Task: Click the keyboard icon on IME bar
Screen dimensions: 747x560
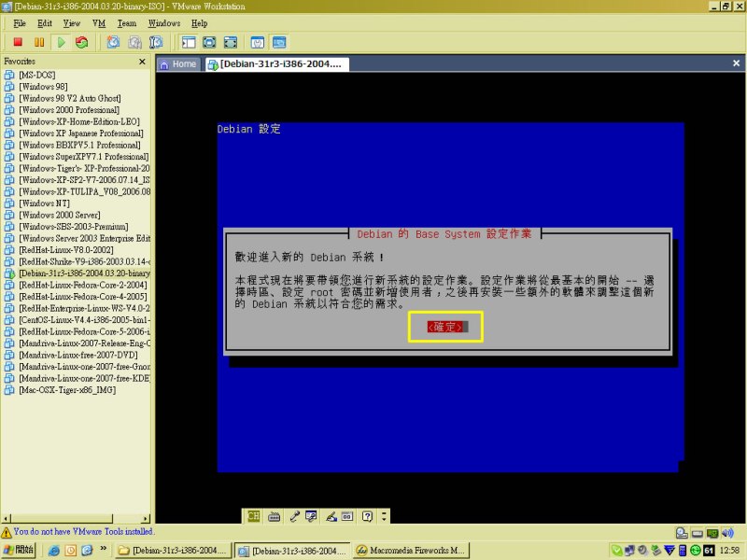Action: [274, 516]
